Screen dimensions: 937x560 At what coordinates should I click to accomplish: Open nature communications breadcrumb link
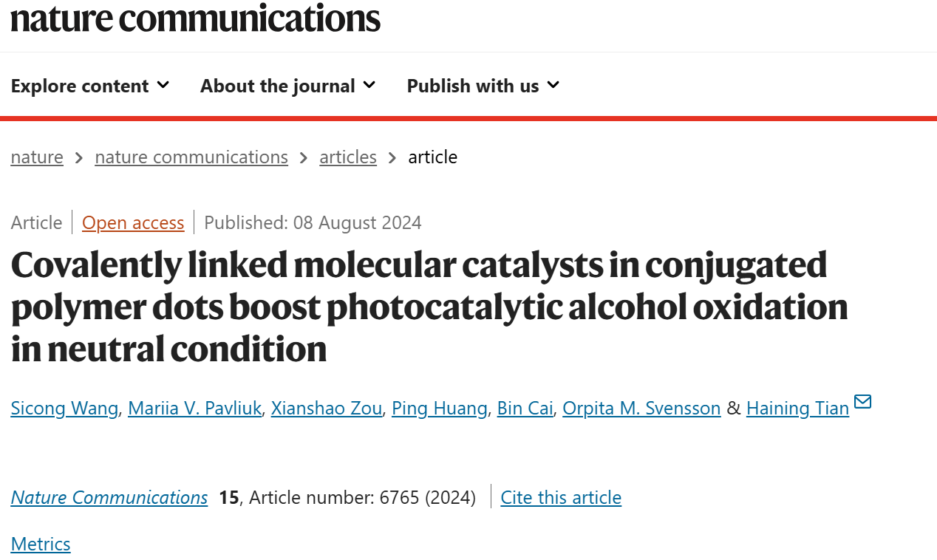(191, 157)
